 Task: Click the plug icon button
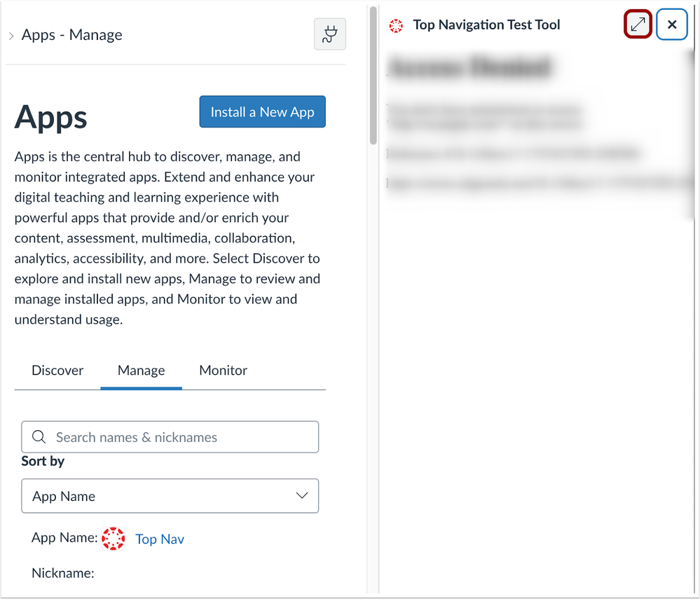[x=329, y=34]
